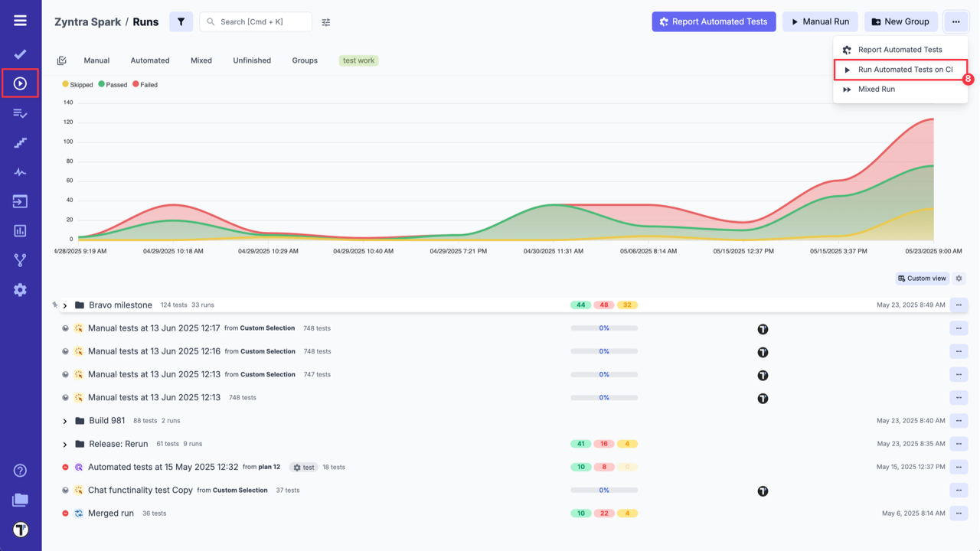Screen dimensions: 980x551
Task: Expand the Bravo milestone group
Action: (65, 305)
